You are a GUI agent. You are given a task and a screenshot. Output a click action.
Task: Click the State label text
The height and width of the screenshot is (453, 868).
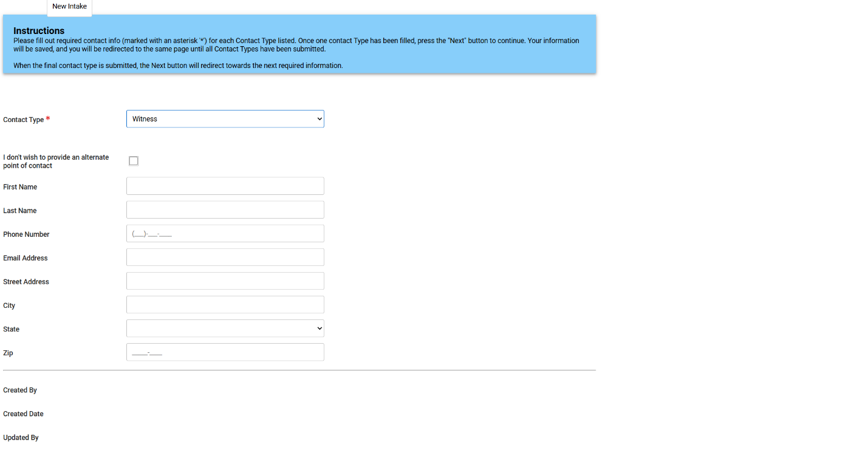click(12, 329)
